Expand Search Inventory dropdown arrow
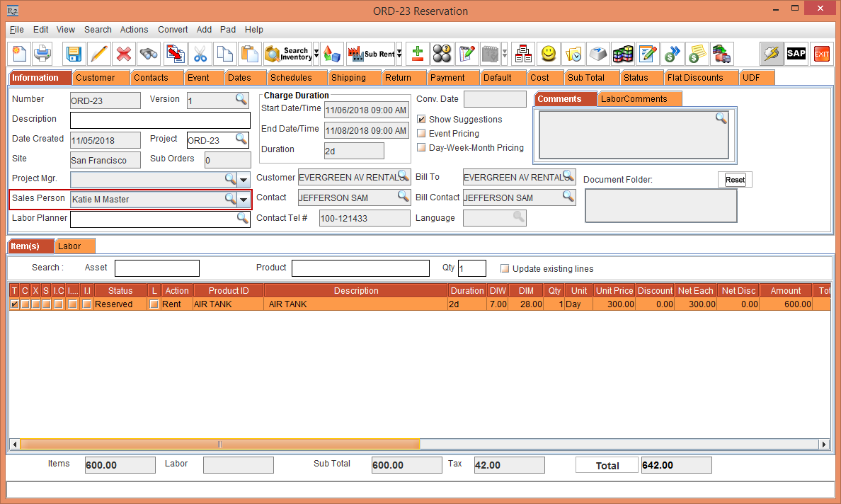Image resolution: width=841 pixels, height=504 pixels. 316,54
